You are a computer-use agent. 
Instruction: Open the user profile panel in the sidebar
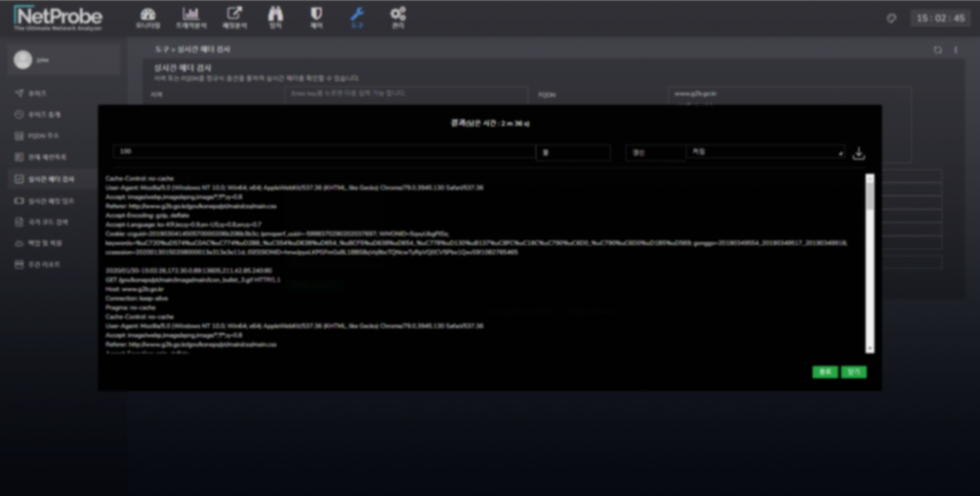click(x=63, y=59)
